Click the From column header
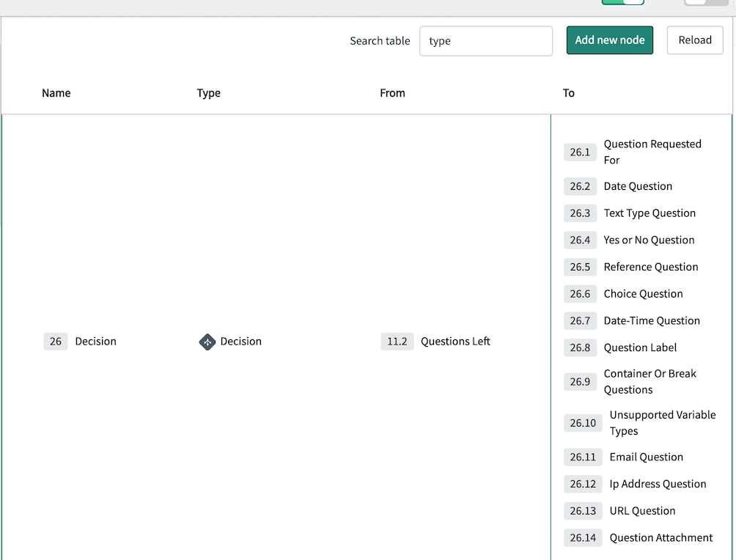 [392, 93]
